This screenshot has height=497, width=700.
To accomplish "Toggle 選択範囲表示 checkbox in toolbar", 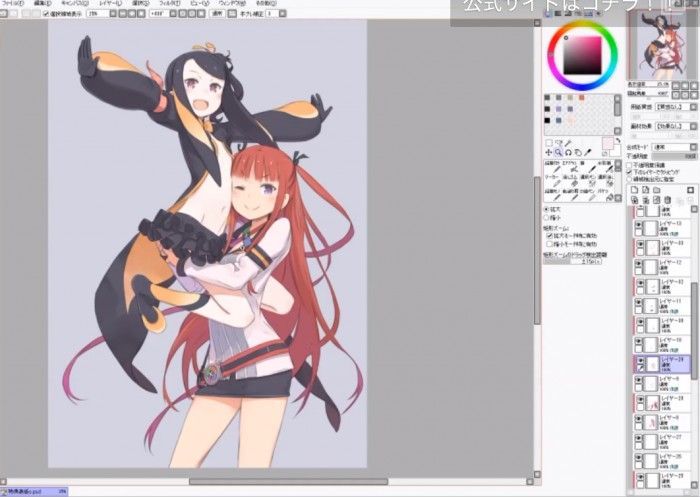I will tap(46, 14).
